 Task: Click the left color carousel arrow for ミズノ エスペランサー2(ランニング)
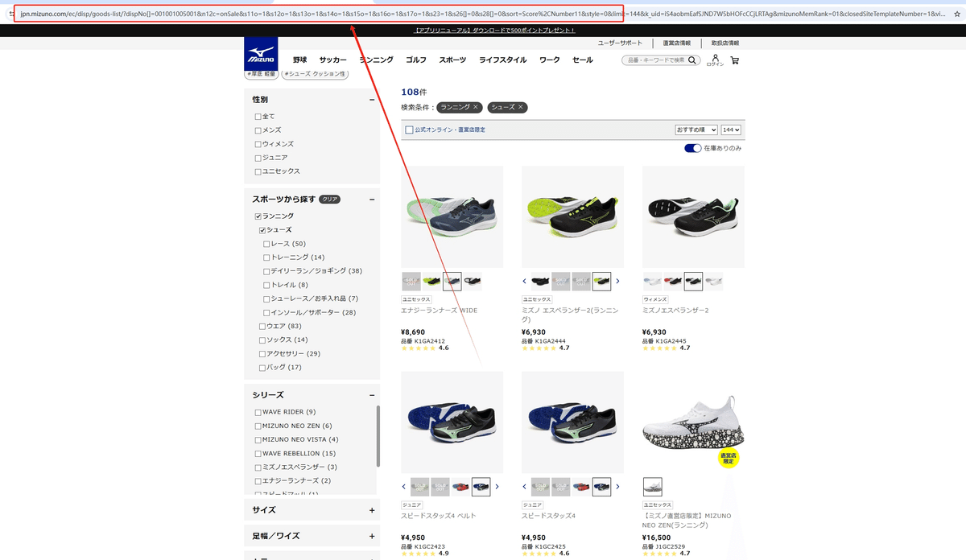[x=525, y=281]
